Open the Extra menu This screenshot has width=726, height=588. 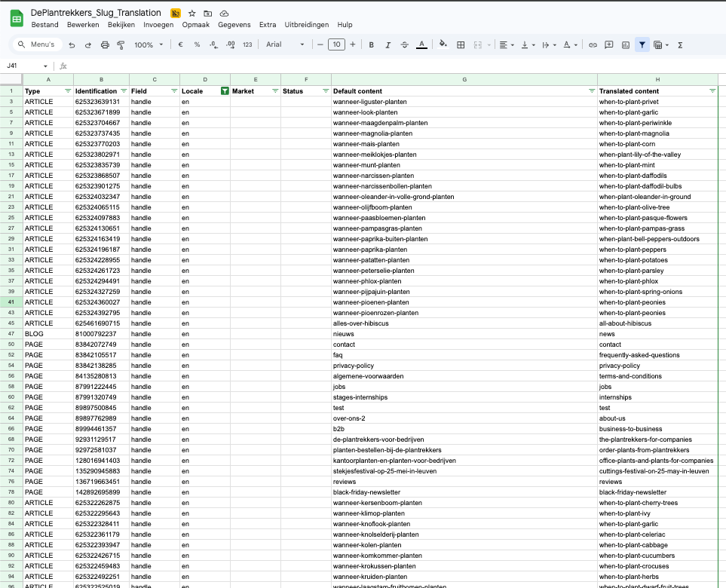(x=268, y=25)
